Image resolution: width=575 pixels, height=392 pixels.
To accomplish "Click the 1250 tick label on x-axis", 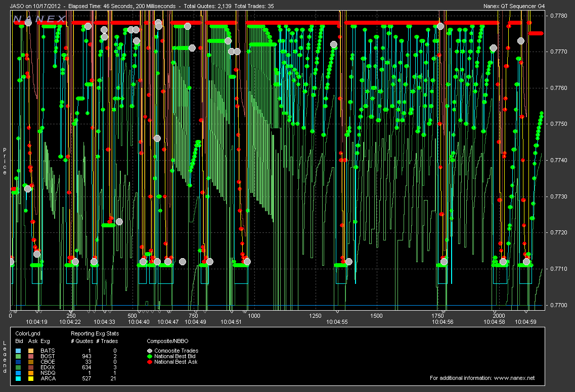I will (315, 316).
